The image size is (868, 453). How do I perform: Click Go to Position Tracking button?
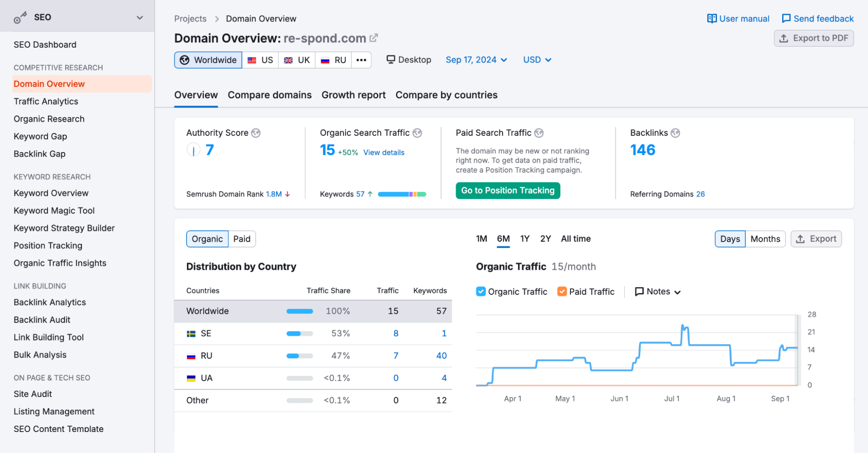[x=508, y=191]
